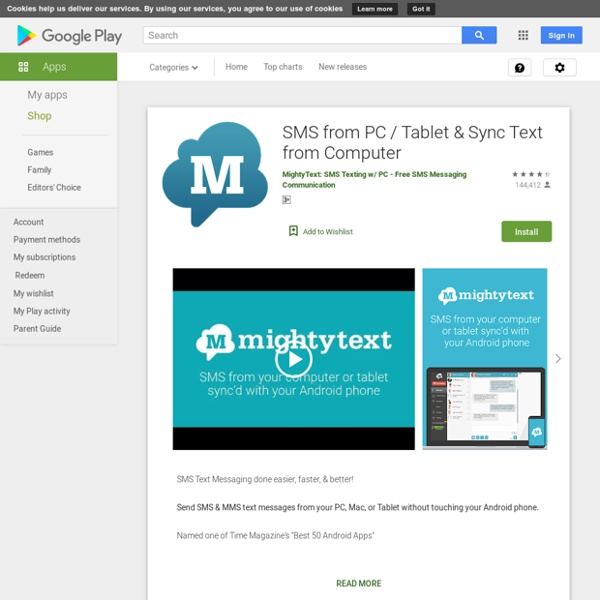
Task: Open Payment methods link
Action: point(47,240)
